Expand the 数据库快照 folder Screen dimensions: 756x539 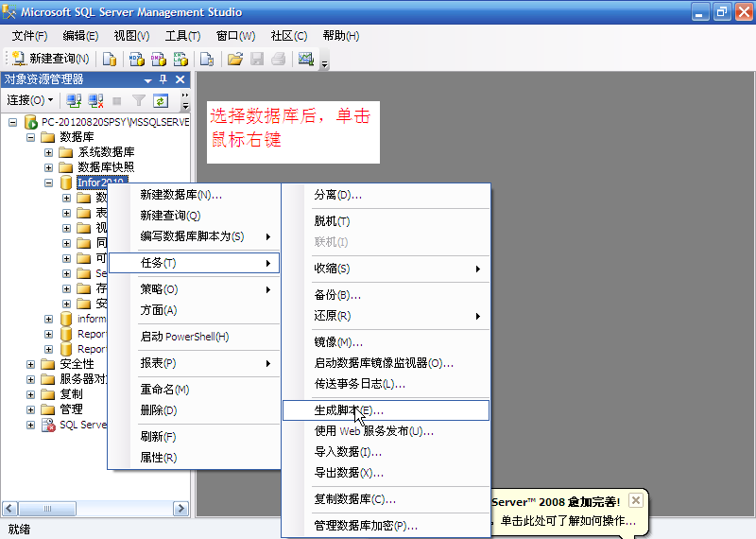[49, 168]
